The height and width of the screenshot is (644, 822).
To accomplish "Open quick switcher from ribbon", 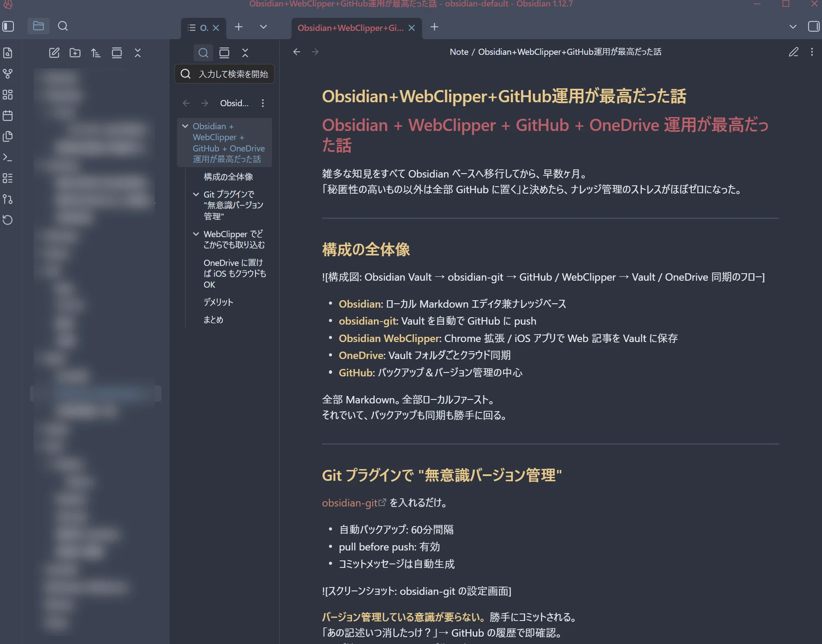I will click(x=8, y=53).
